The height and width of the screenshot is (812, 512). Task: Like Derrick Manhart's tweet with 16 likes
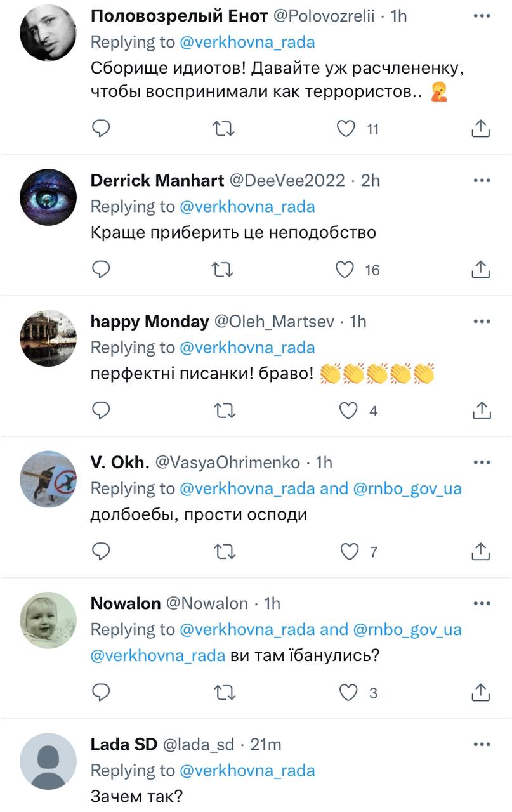coord(345,270)
